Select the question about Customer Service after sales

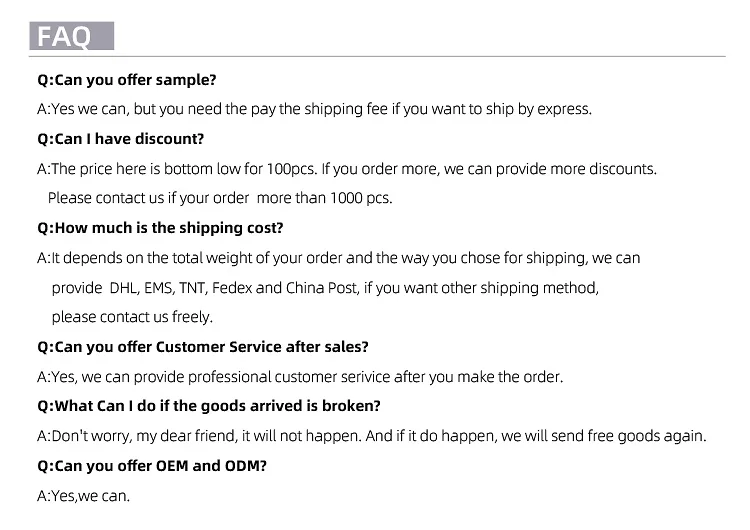(203, 347)
